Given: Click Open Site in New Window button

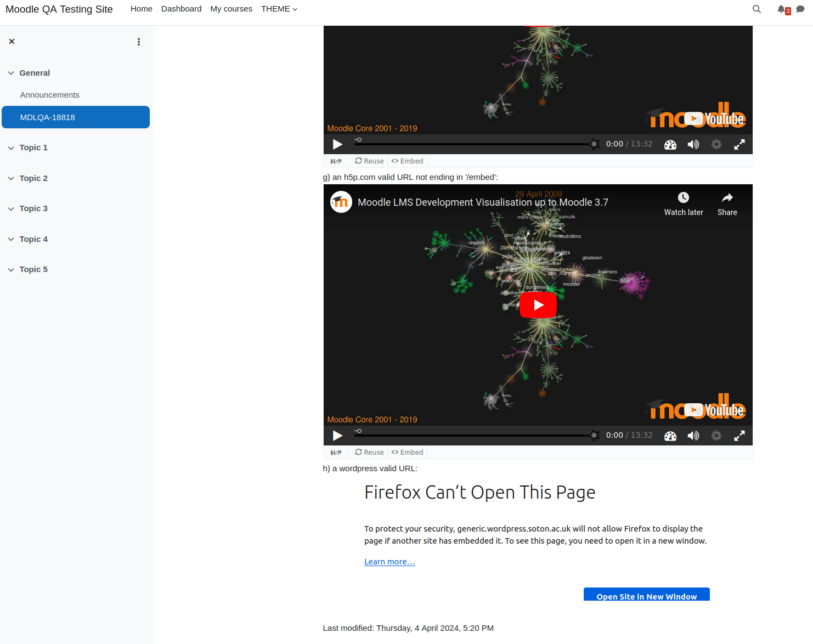Looking at the screenshot, I should pos(647,595).
